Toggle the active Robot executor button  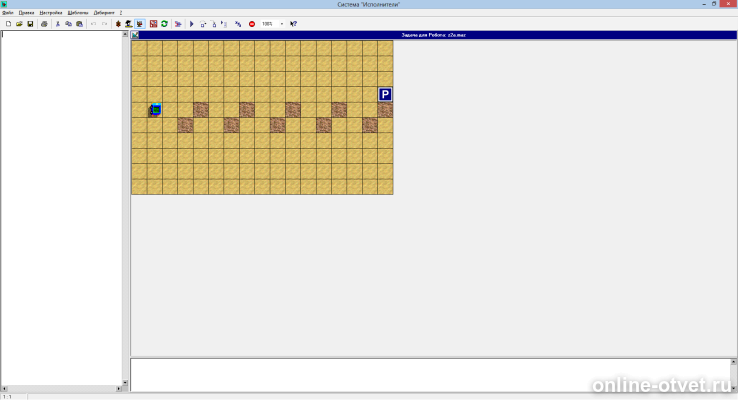coord(140,24)
